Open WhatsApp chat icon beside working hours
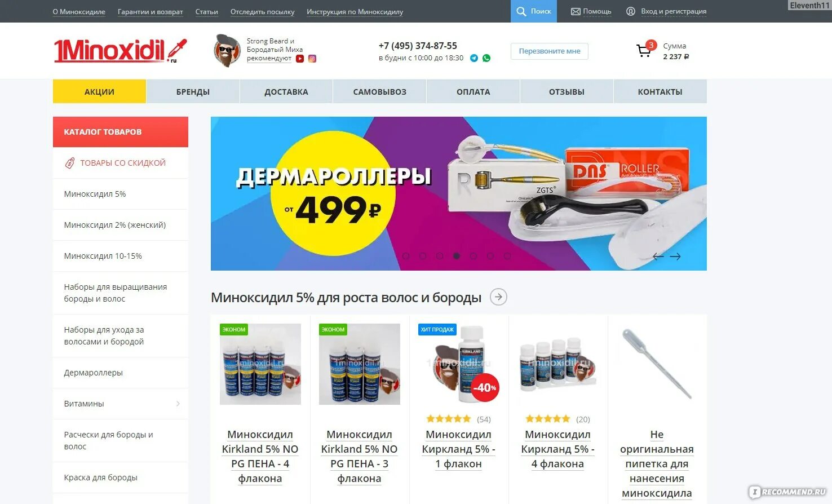Viewport: 832px width, 504px height. coord(486,58)
